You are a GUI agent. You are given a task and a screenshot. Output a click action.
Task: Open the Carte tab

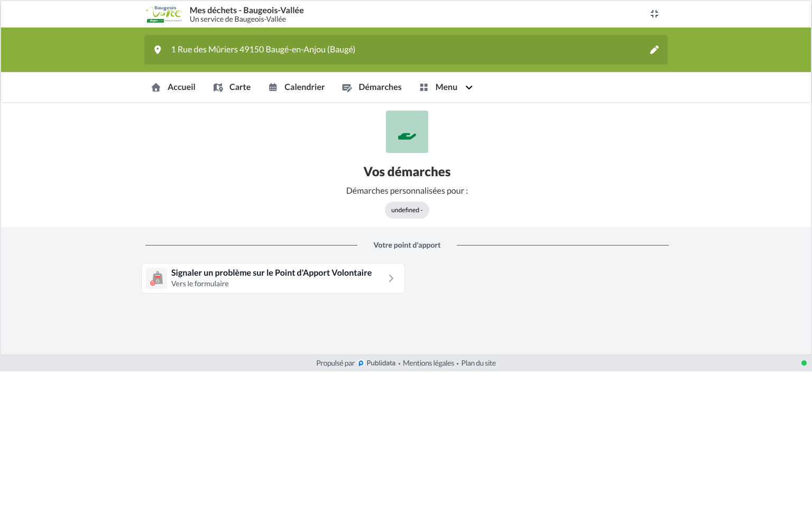click(232, 87)
